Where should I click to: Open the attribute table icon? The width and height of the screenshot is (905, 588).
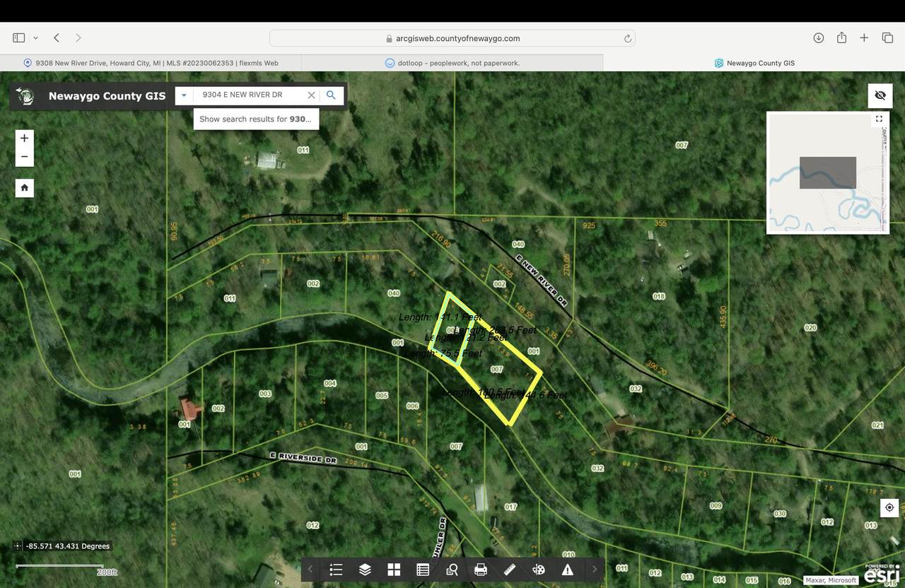pyautogui.click(x=423, y=570)
